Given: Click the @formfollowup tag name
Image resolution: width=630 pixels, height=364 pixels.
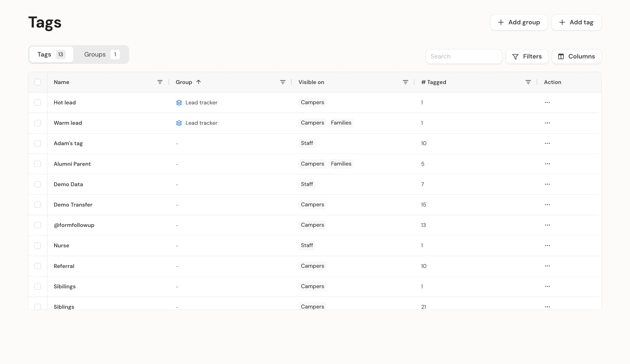Looking at the screenshot, I should (x=74, y=225).
